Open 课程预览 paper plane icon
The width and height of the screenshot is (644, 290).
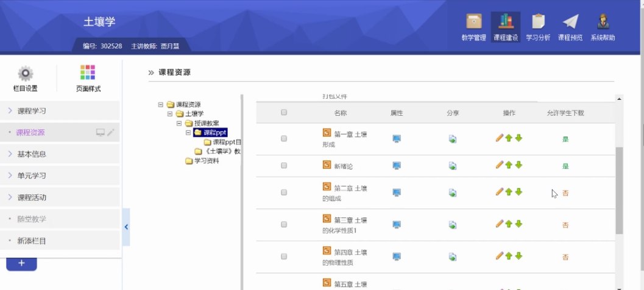[x=570, y=22]
